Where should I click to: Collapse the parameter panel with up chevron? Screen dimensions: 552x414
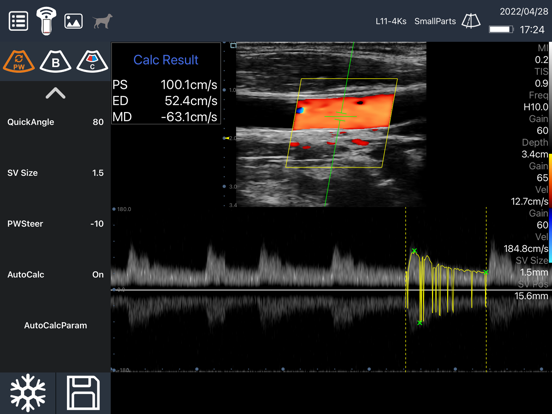pos(55,93)
